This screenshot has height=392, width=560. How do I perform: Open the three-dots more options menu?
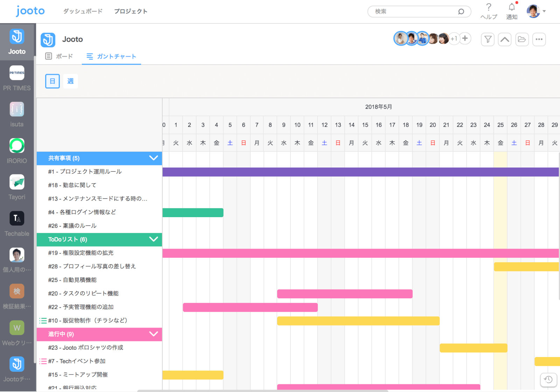pos(539,39)
